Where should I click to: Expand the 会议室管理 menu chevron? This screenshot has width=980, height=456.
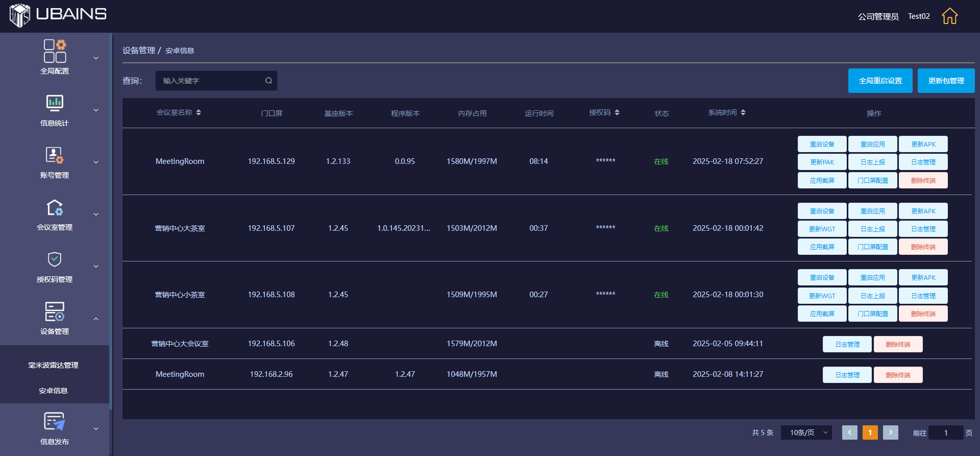[96, 214]
